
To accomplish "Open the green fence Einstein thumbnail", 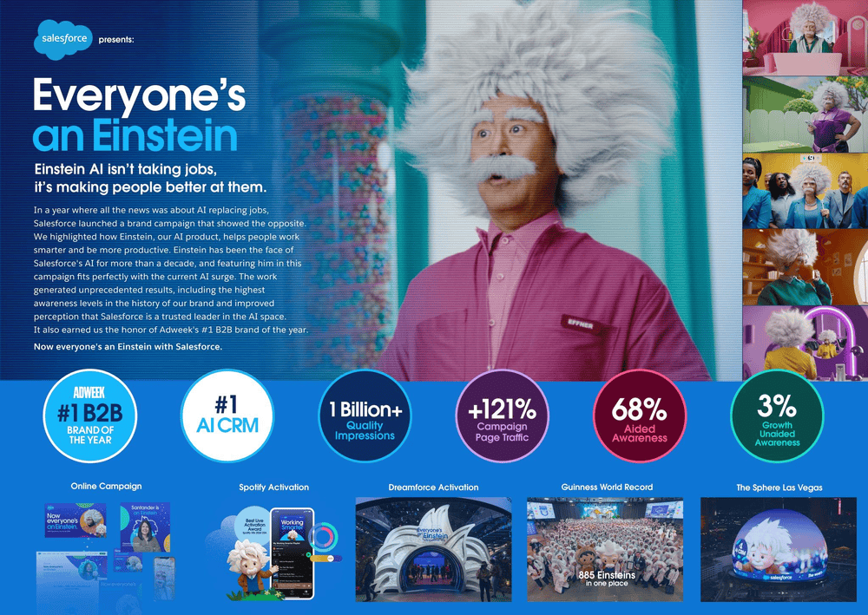I will pos(805,114).
